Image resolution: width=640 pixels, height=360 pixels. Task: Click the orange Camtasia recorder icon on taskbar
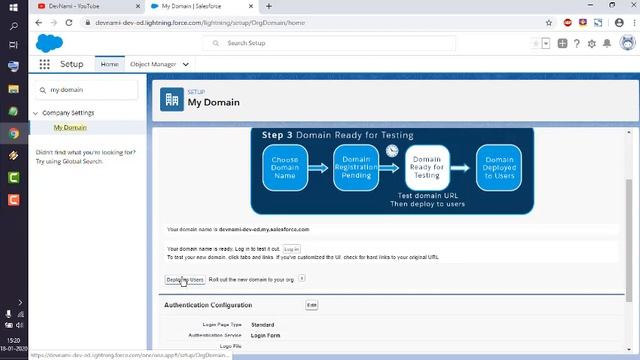click(13, 200)
